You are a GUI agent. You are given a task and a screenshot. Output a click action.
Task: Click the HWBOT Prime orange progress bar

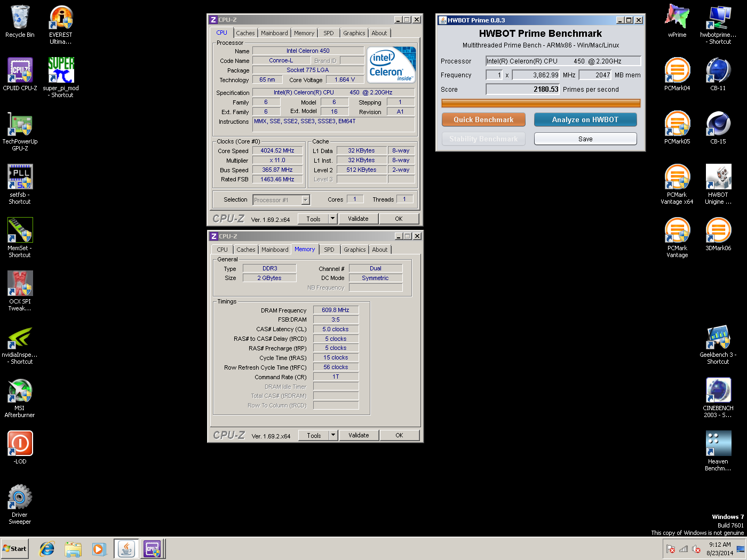coord(541,103)
